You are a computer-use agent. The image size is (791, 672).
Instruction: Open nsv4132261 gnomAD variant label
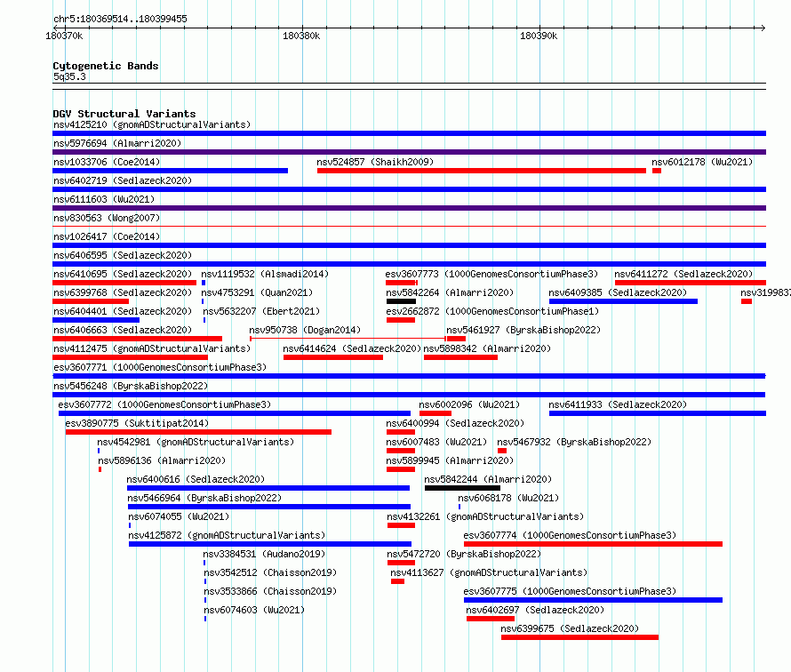coord(485,516)
